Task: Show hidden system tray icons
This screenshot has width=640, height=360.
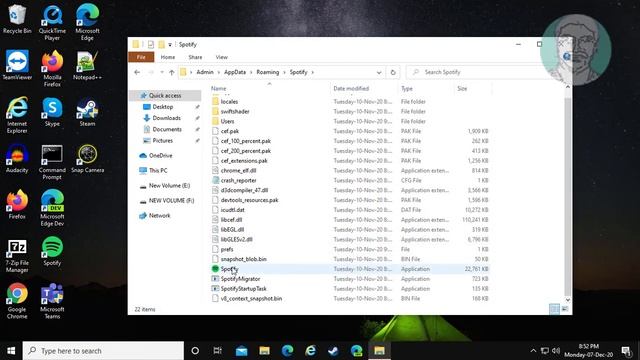Action: (533, 351)
